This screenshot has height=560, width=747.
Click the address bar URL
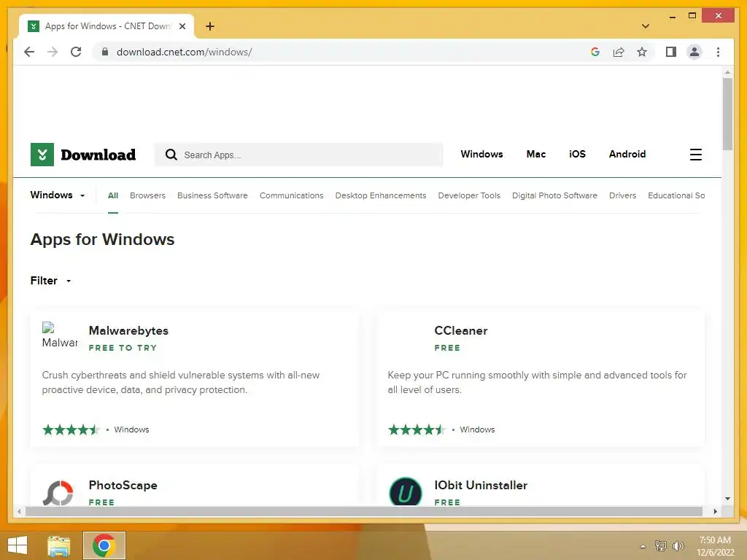[185, 52]
